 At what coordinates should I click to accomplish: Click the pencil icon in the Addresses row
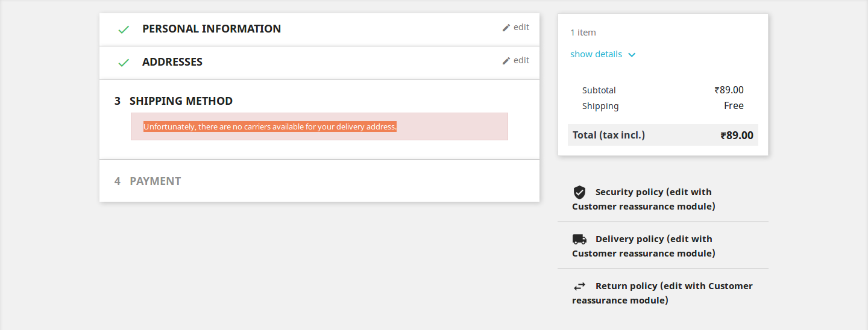506,61
